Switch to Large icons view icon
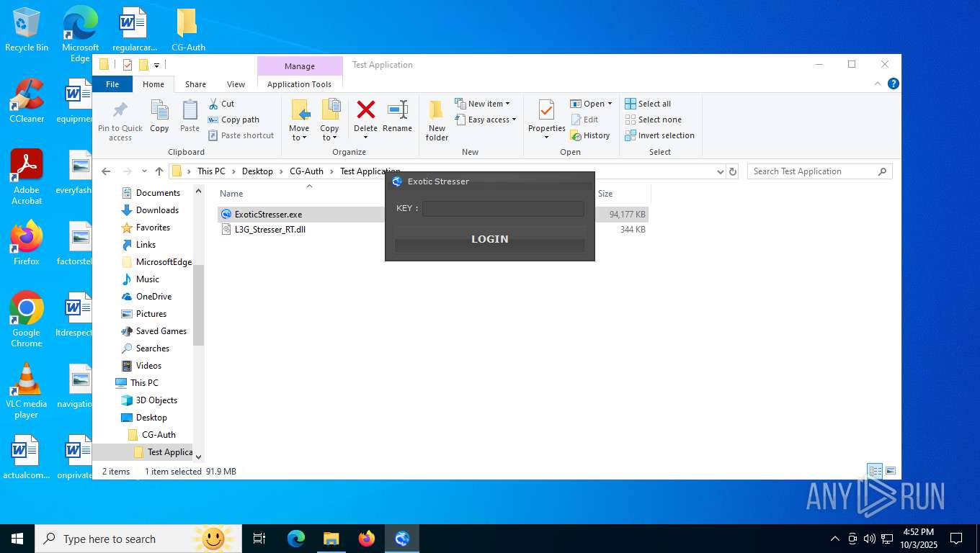 [x=891, y=471]
